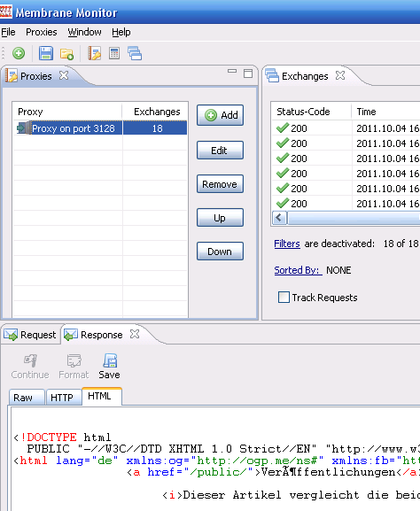Minimize the Proxies panel
420x511 pixels.
click(232, 71)
